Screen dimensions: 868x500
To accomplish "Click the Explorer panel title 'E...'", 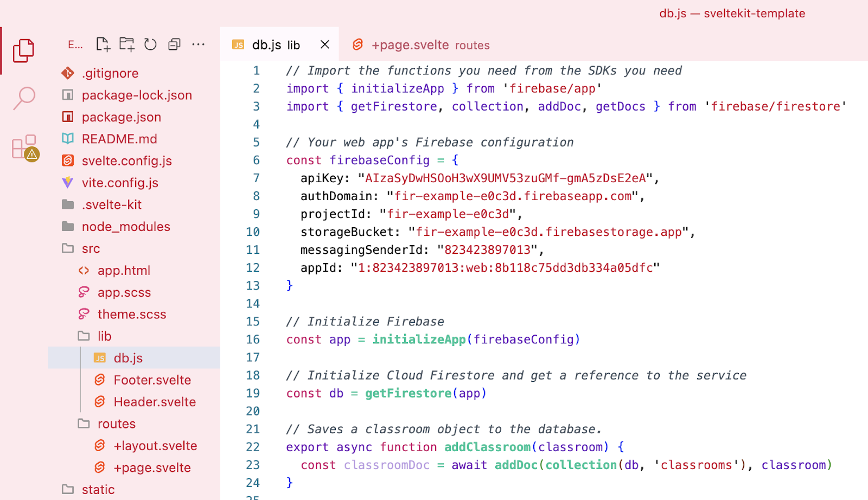I will point(75,44).
